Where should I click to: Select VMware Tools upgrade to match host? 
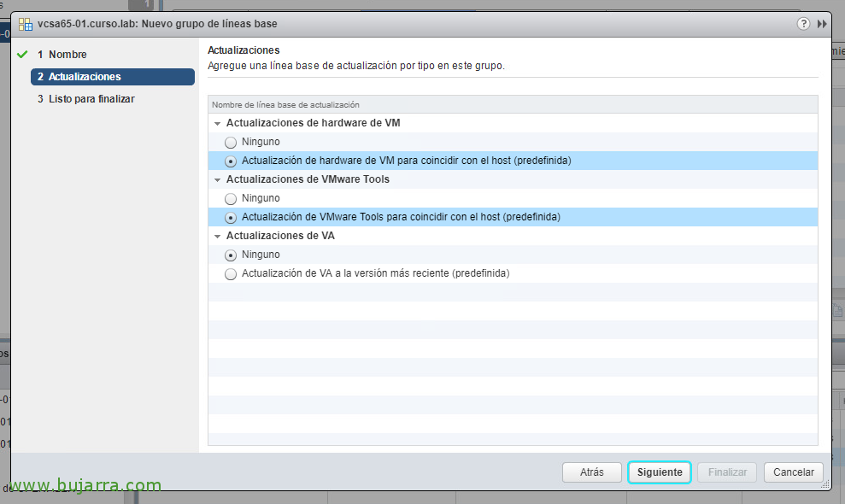pyautogui.click(x=231, y=218)
